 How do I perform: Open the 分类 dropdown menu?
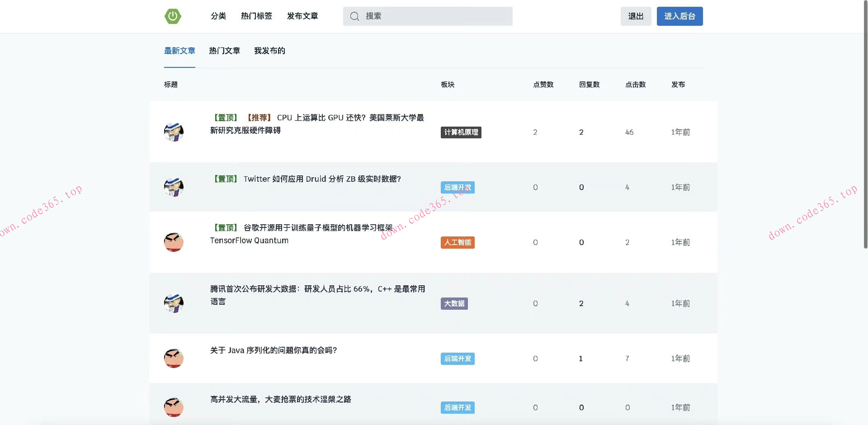pyautogui.click(x=218, y=16)
